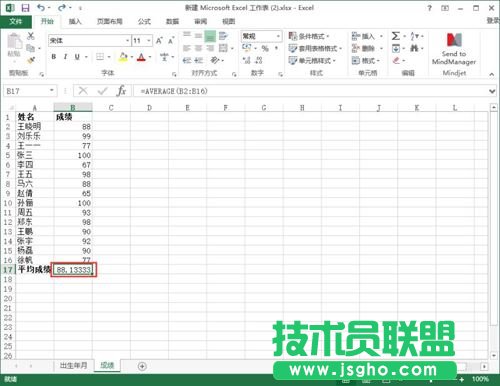Click the Save floppy disk icon
The width and height of the screenshot is (500, 386).
point(25,7)
